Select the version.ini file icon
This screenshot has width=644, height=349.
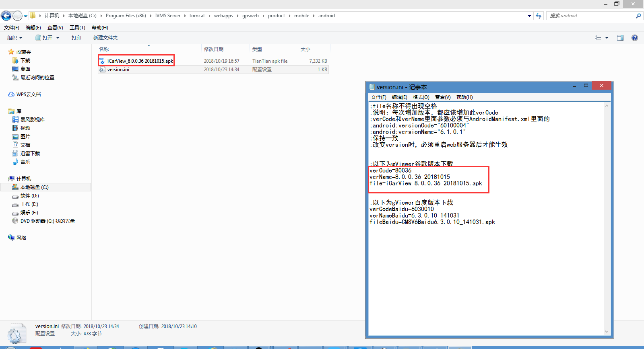coord(102,70)
